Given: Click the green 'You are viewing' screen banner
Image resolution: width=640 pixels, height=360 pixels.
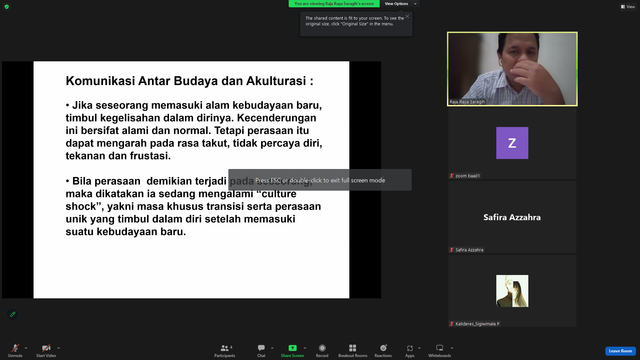Looking at the screenshot, I should [x=334, y=4].
